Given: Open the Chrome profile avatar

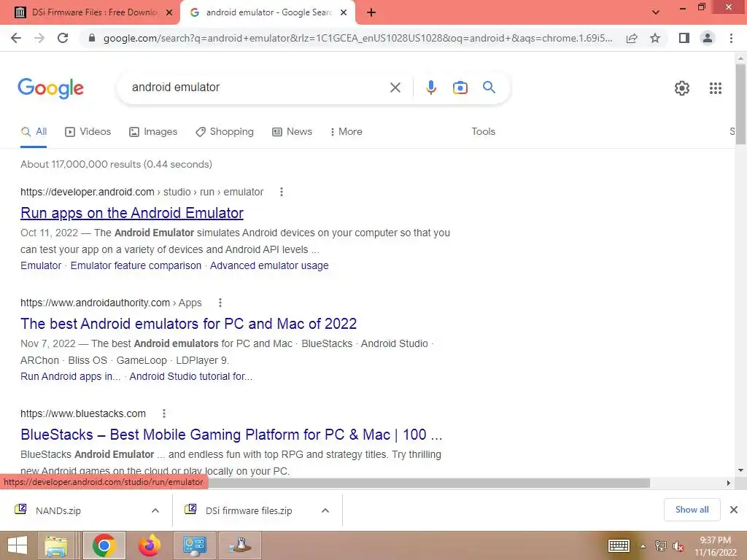Looking at the screenshot, I should (x=708, y=38).
